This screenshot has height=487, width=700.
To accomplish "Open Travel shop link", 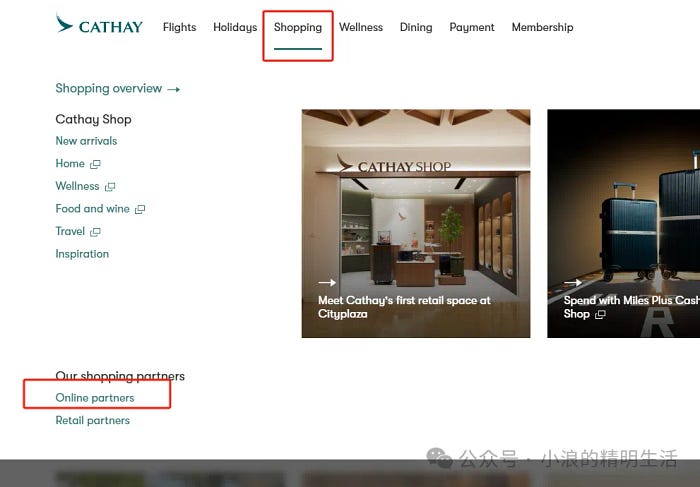I will point(70,231).
